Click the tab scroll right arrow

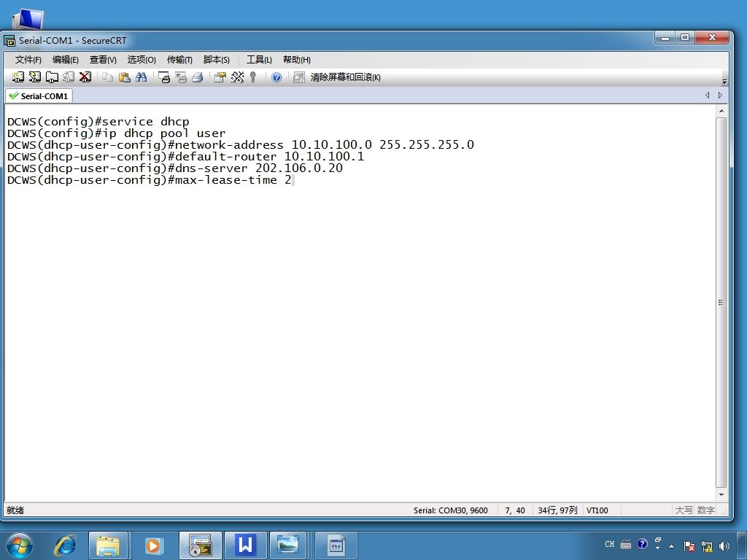(x=720, y=96)
